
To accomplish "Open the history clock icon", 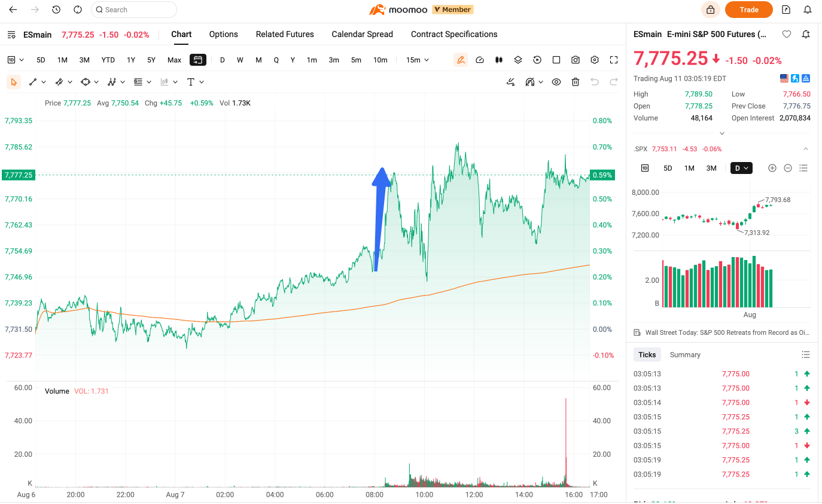I will point(56,10).
